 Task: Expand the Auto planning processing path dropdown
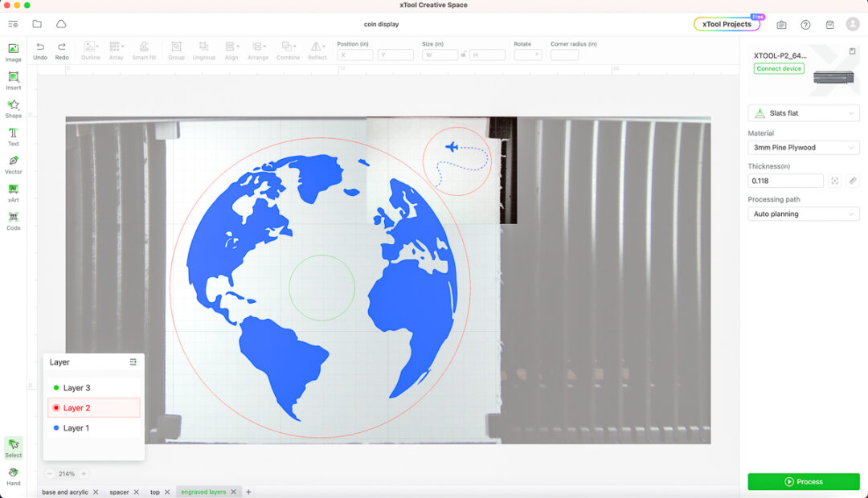(x=803, y=214)
